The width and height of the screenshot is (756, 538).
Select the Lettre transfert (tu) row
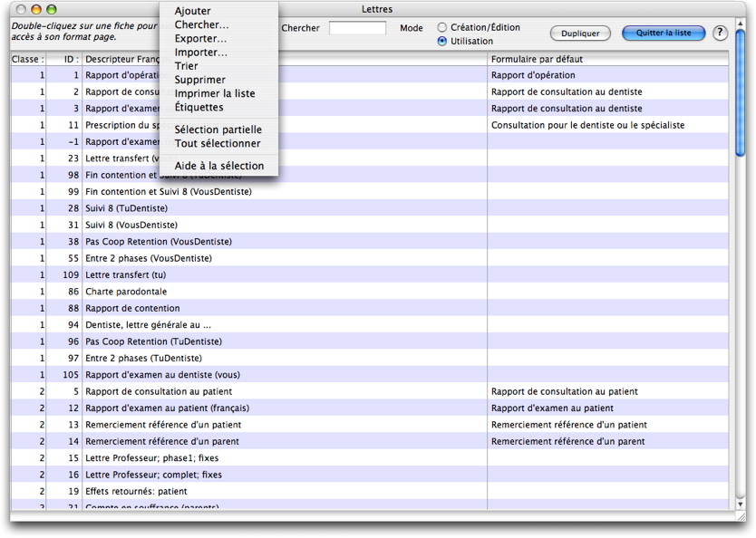(369, 275)
